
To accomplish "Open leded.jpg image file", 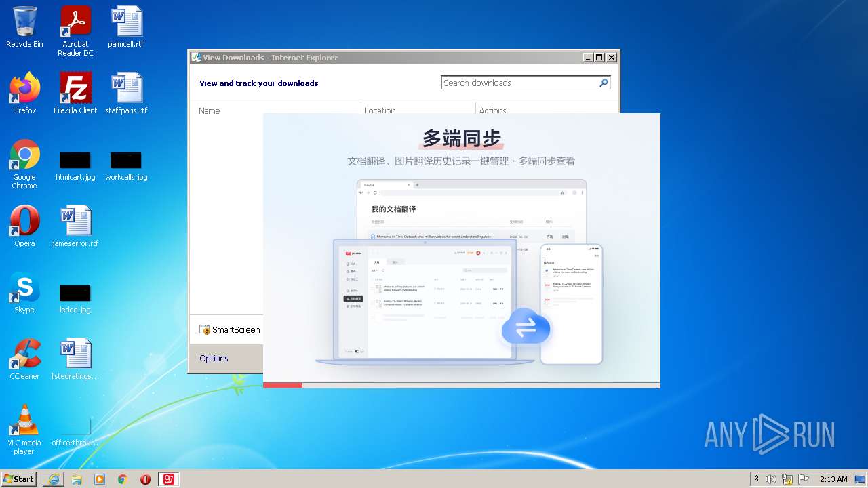I will (75, 299).
